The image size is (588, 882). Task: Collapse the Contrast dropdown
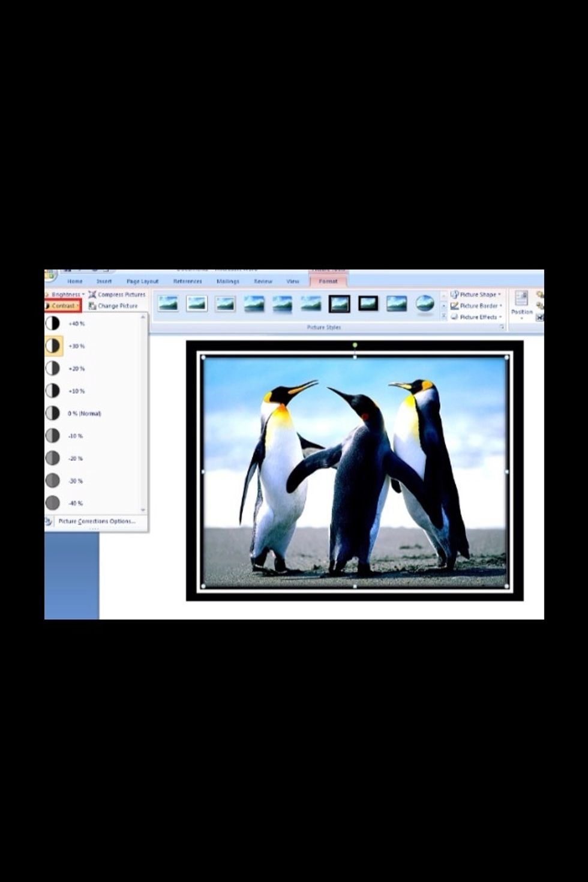[x=64, y=306]
